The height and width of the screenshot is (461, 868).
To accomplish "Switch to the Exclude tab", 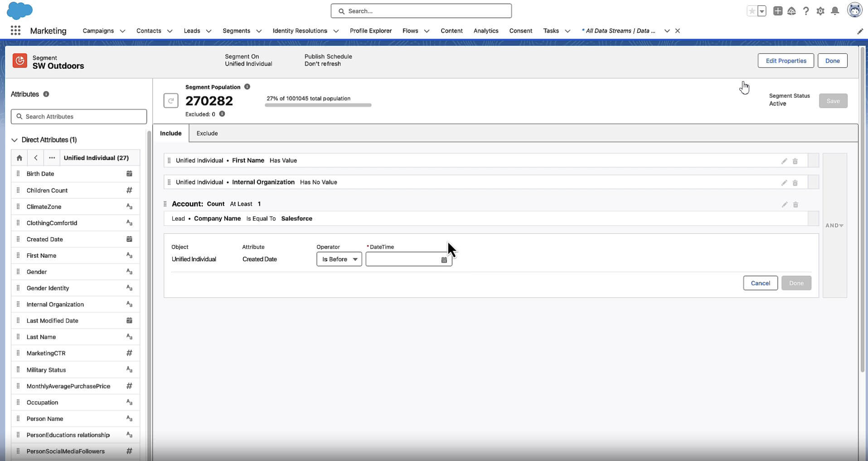I will pyautogui.click(x=207, y=133).
